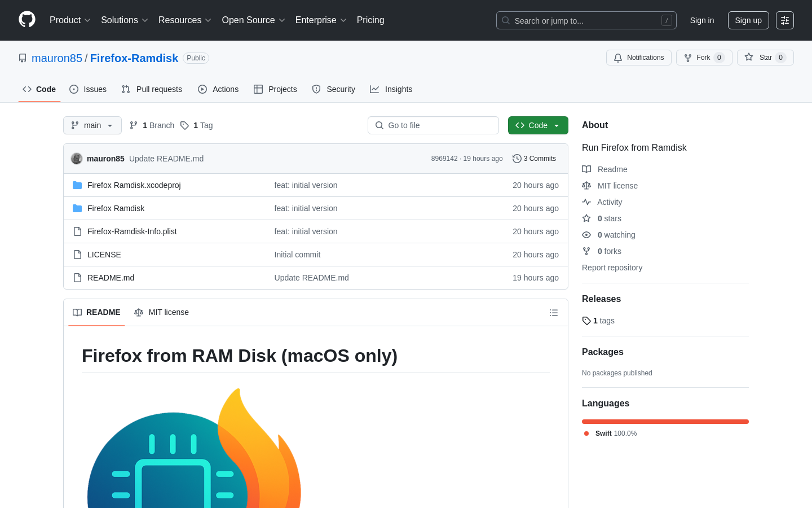812x508 pixels.
Task: Click the folder icon beside Firefox Ramdisk.xcodeproj
Action: click(x=77, y=185)
